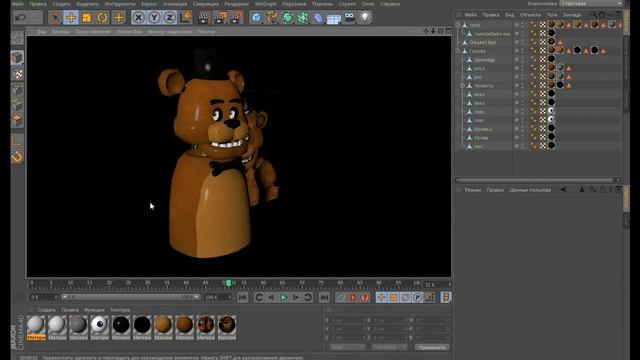Click the axis L-shaped icon in left sidebar
Viewport: 640px width, 360px height.
17,141
